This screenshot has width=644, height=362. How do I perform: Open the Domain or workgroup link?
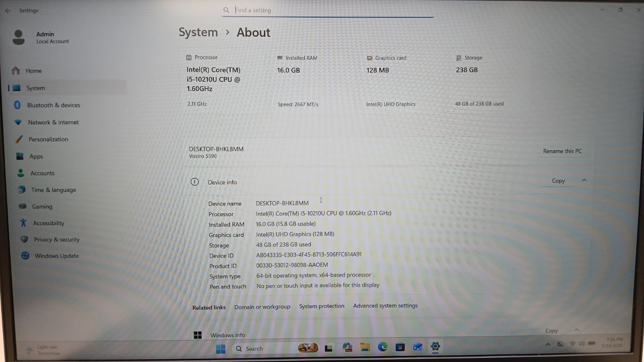tap(262, 307)
